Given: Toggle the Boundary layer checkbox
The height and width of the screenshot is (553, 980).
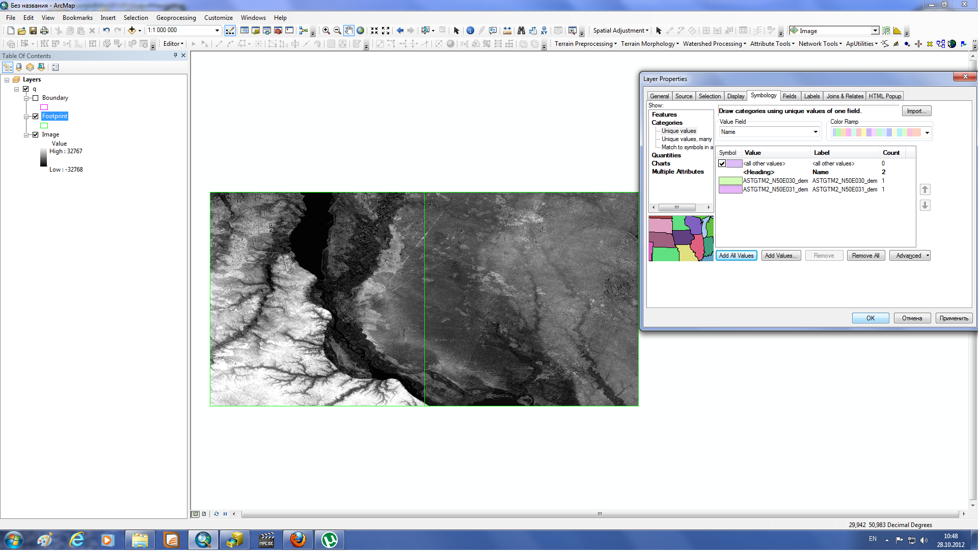Looking at the screenshot, I should [36, 98].
